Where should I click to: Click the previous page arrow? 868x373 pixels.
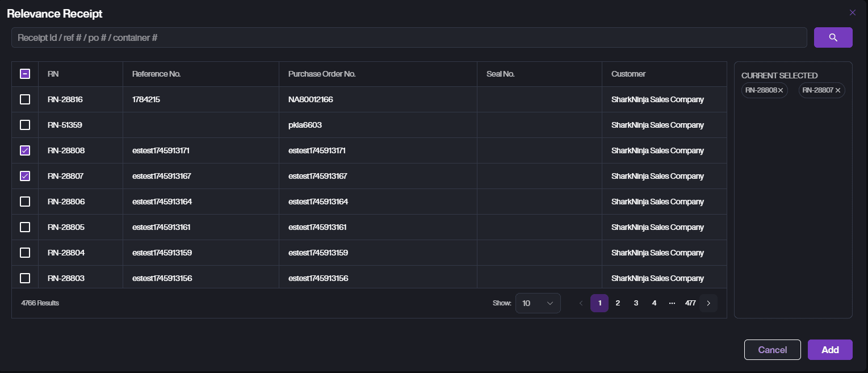(581, 303)
